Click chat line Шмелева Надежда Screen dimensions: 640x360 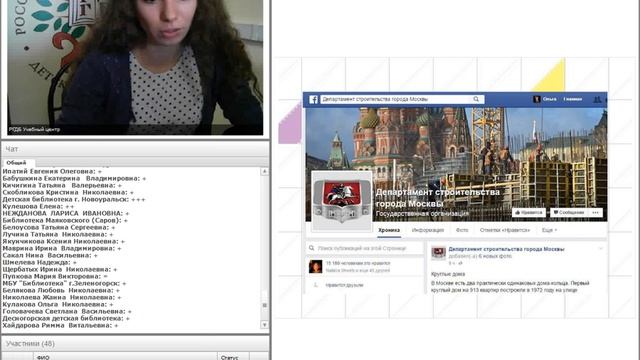point(39,262)
